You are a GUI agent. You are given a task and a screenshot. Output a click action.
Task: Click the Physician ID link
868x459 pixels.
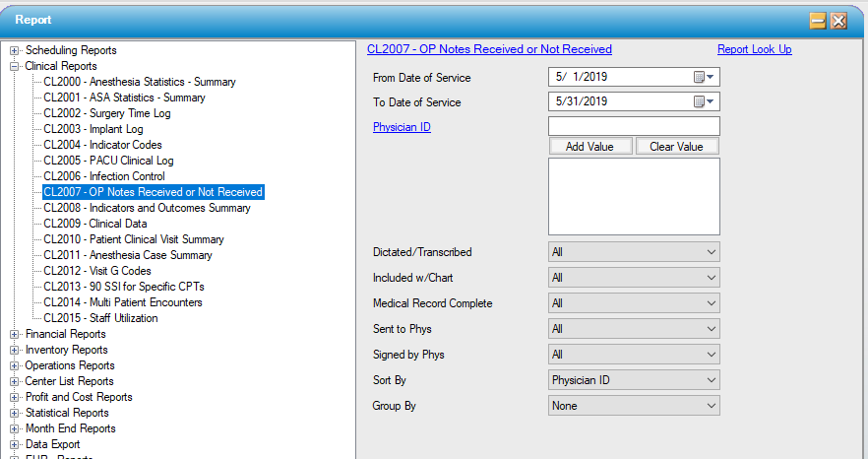(x=402, y=127)
